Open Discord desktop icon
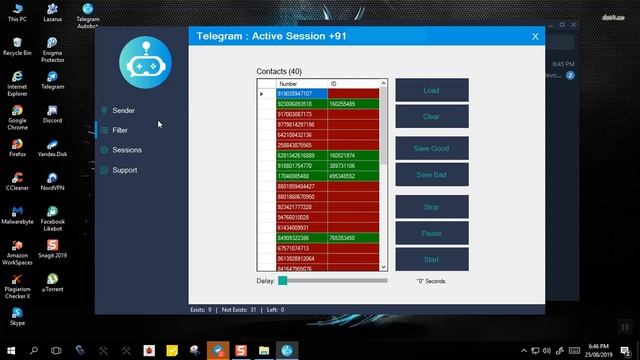 (x=53, y=114)
